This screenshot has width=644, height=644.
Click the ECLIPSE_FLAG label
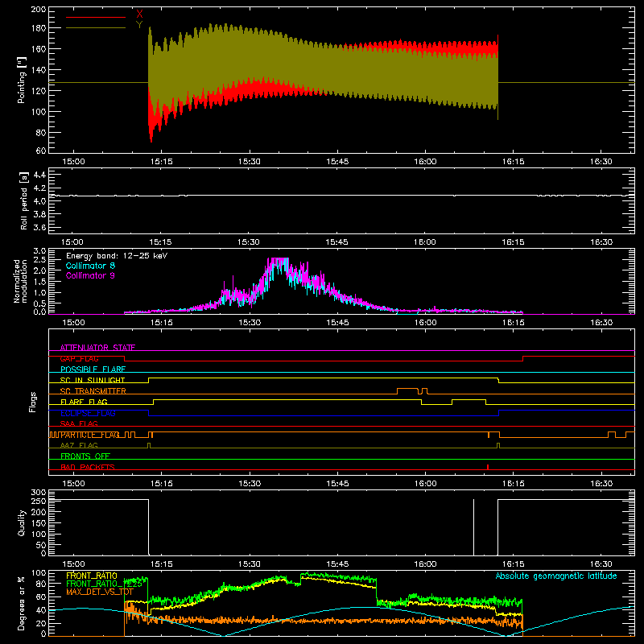click(x=88, y=413)
